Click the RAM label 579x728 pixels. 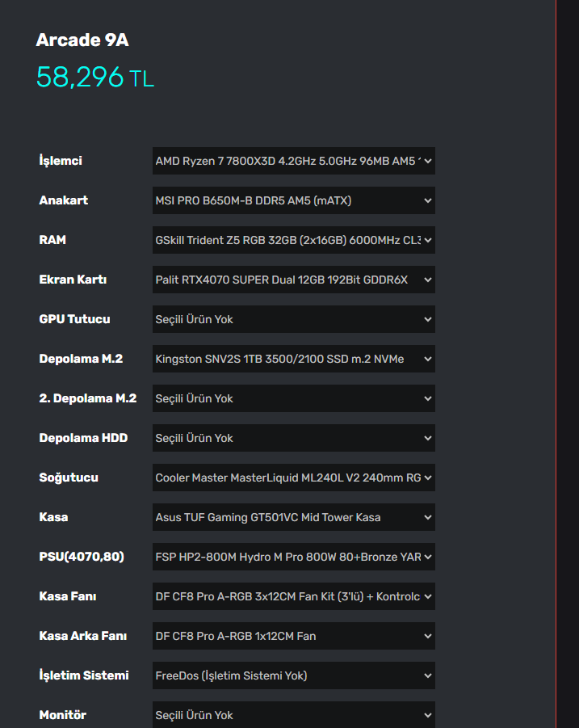[52, 240]
